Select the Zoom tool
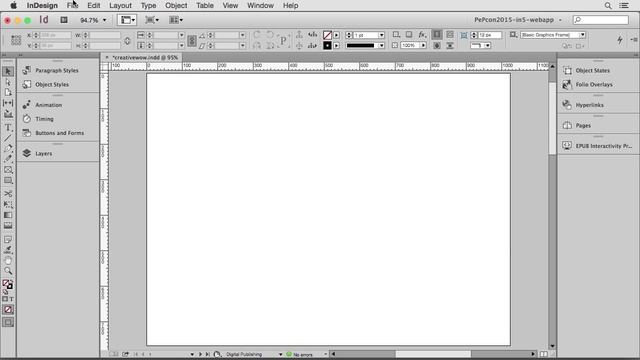 click(8, 271)
